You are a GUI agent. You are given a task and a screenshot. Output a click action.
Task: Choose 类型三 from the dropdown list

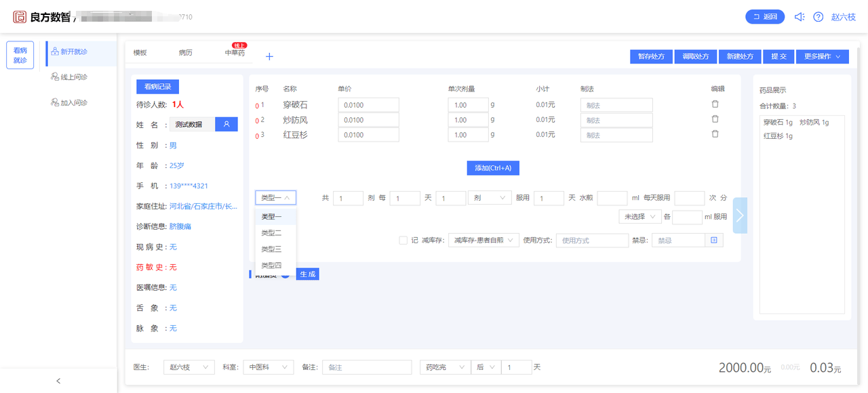tap(275, 249)
